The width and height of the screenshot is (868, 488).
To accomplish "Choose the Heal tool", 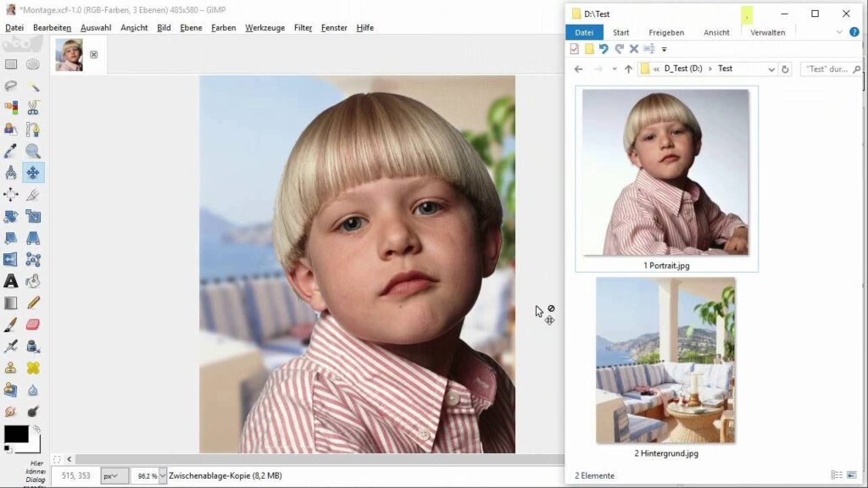I will (33, 369).
